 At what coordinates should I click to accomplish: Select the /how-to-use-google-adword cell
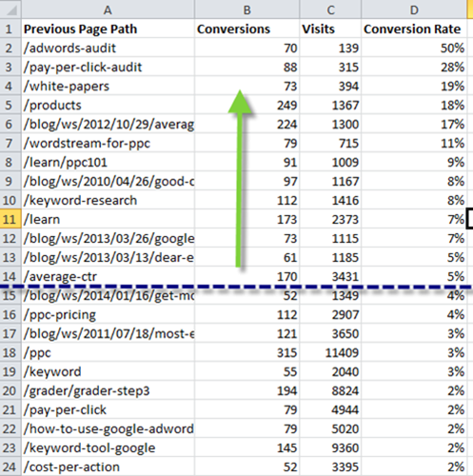(108, 428)
